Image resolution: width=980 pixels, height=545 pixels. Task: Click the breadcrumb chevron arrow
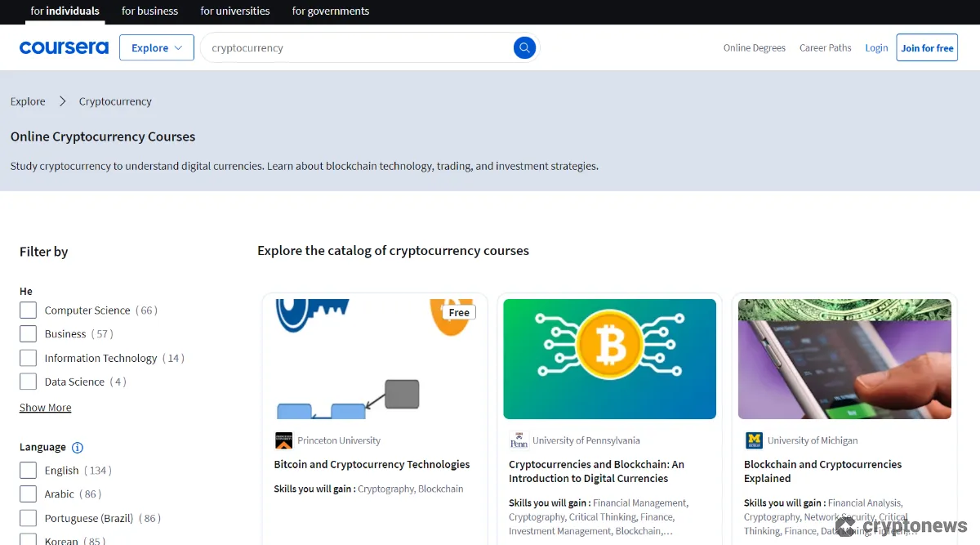coord(62,101)
